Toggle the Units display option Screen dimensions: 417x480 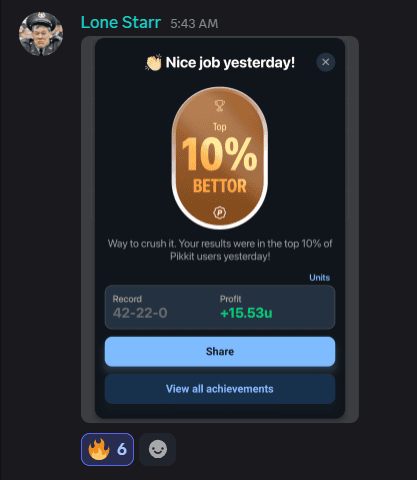tap(319, 277)
